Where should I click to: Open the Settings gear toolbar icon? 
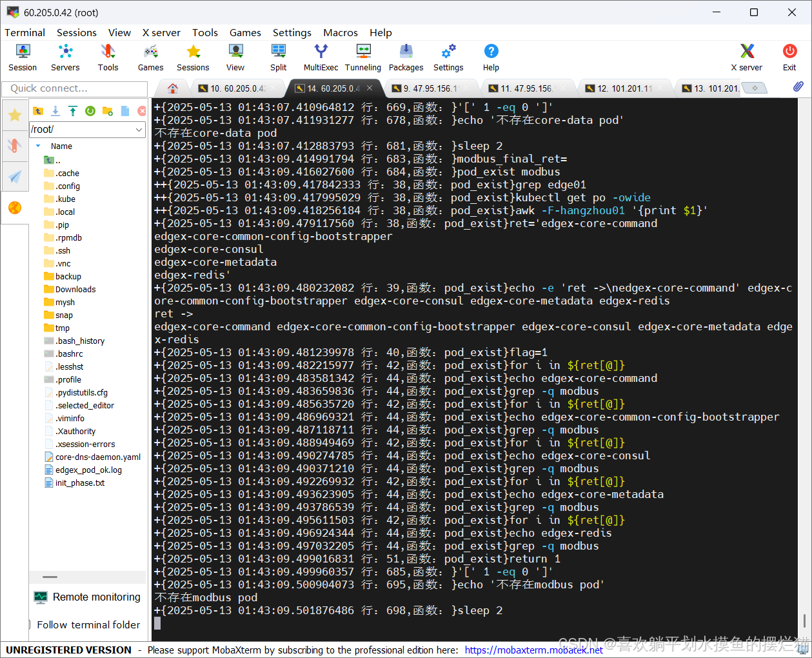(x=448, y=57)
